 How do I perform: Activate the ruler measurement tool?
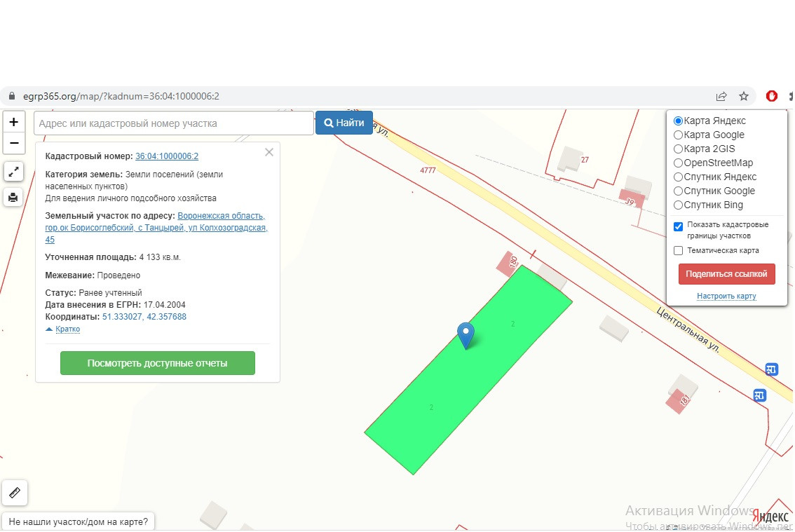pyautogui.click(x=15, y=493)
